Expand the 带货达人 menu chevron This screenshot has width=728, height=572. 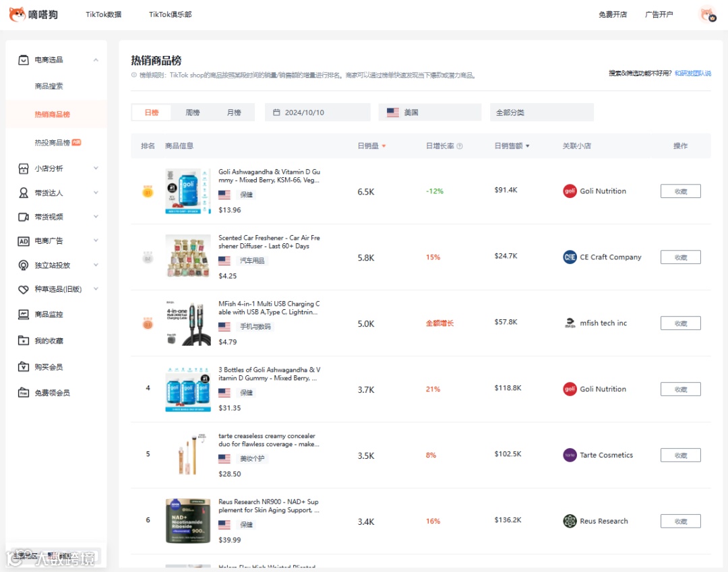click(x=96, y=192)
